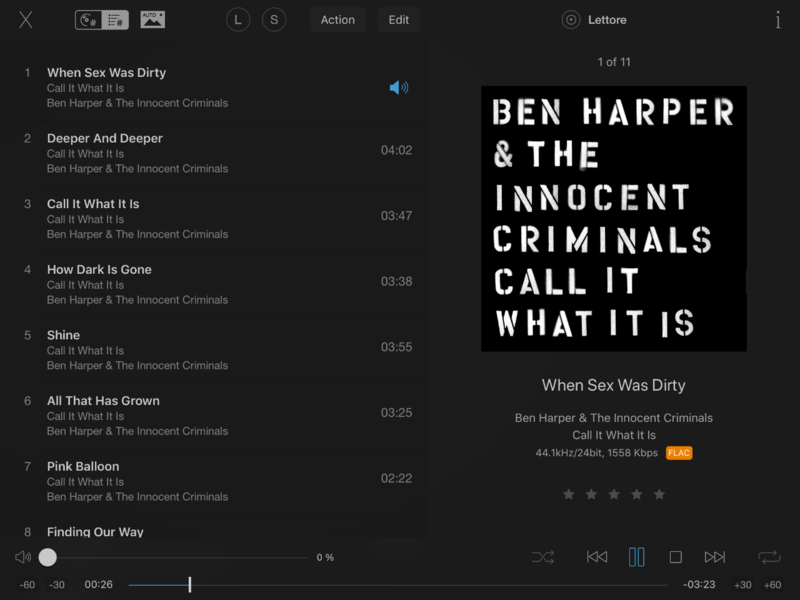Viewport: 800px width, 600px height.
Task: Click the S circle button
Action: pyautogui.click(x=274, y=20)
